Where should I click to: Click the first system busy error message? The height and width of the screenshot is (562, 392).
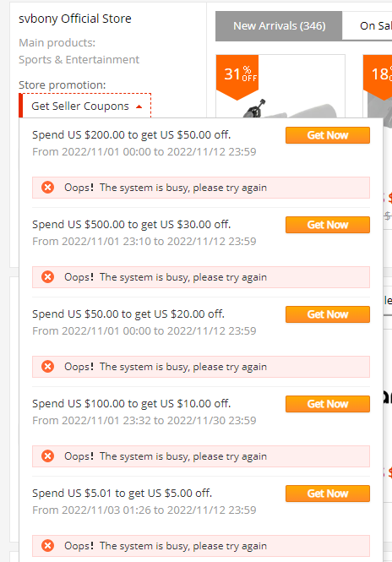point(201,188)
